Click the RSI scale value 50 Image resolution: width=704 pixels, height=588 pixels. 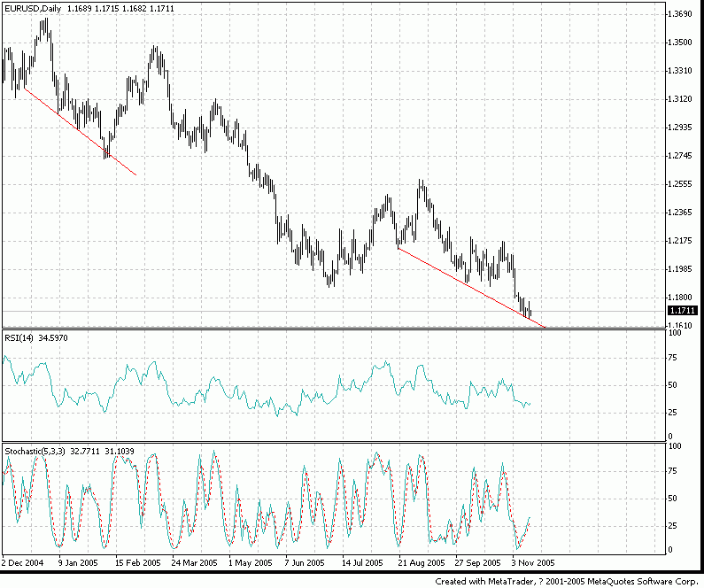pyautogui.click(x=673, y=385)
